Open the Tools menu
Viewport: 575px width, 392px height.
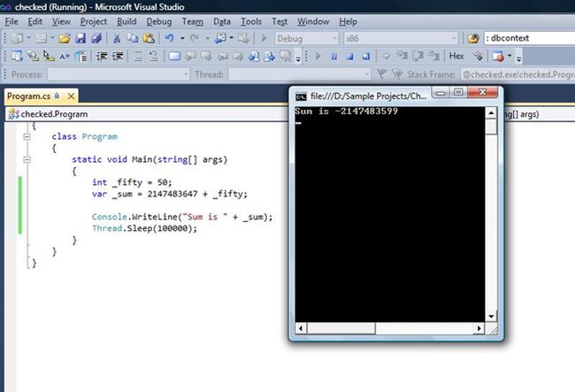point(251,21)
